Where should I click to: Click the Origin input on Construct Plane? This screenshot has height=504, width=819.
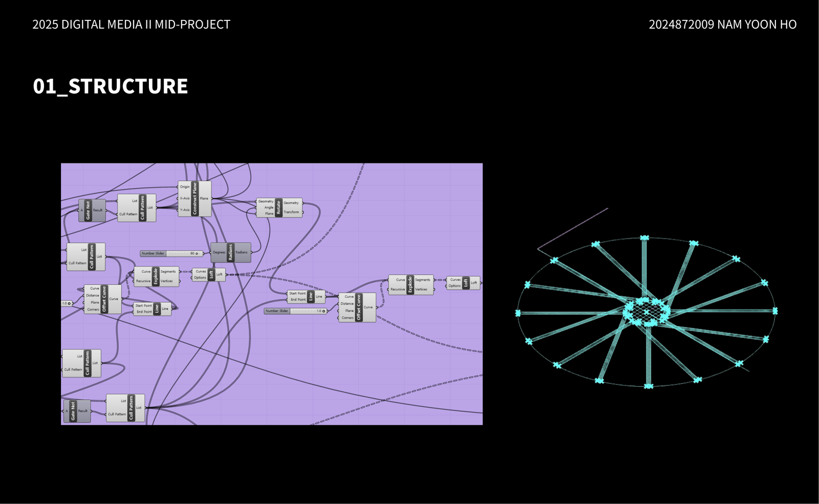click(184, 187)
